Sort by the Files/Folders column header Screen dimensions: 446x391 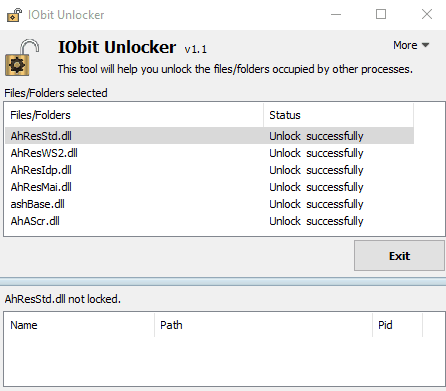(134, 115)
